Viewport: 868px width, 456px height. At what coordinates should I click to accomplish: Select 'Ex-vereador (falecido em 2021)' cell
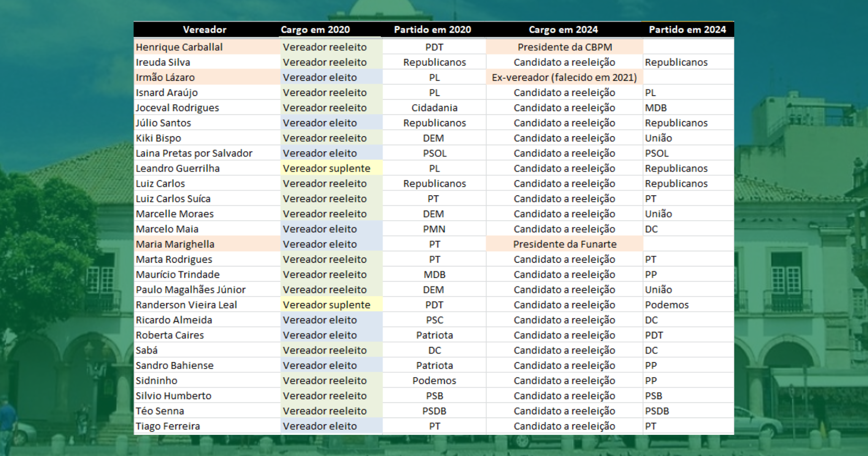[x=565, y=77]
